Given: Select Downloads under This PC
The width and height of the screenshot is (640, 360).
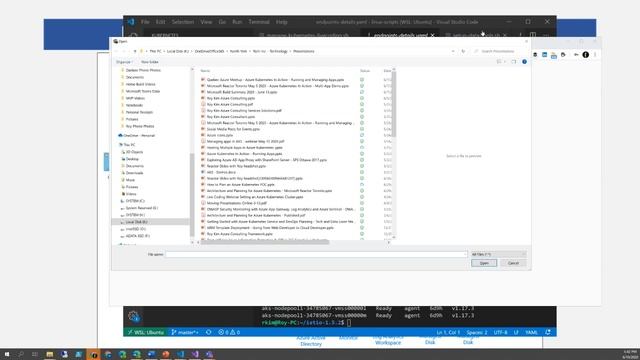Looking at the screenshot, I should [x=134, y=173].
